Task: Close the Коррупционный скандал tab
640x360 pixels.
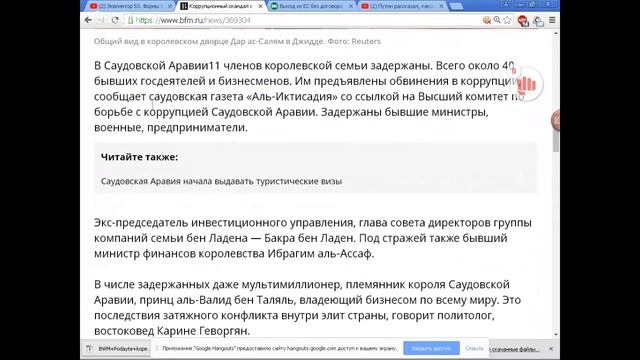Action: (x=260, y=6)
